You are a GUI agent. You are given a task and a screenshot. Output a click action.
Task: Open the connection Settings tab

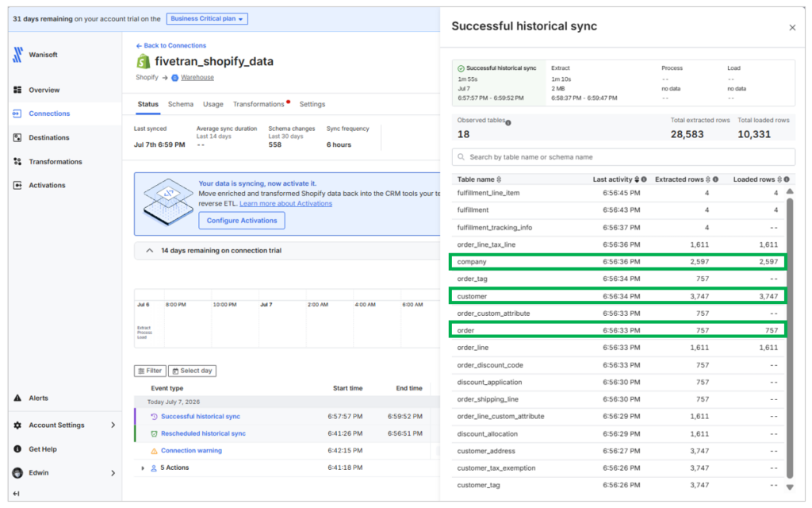(312, 104)
